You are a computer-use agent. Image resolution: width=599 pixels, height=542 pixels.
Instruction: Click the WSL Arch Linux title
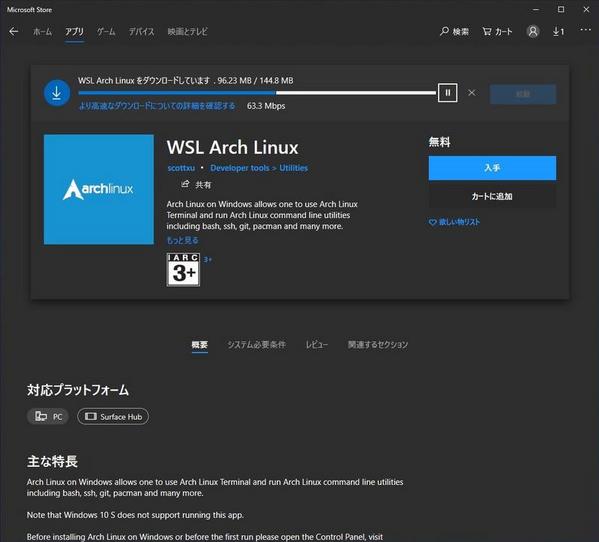[232, 147]
